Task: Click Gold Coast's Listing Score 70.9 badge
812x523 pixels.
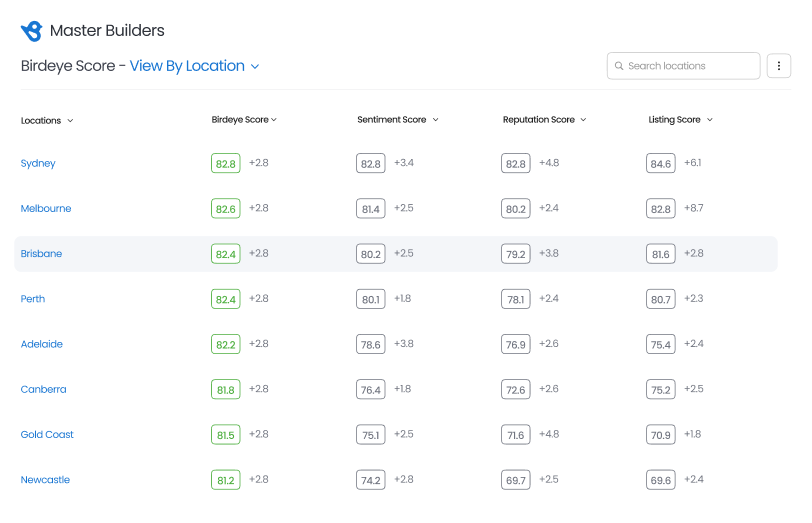Action: [x=661, y=434]
